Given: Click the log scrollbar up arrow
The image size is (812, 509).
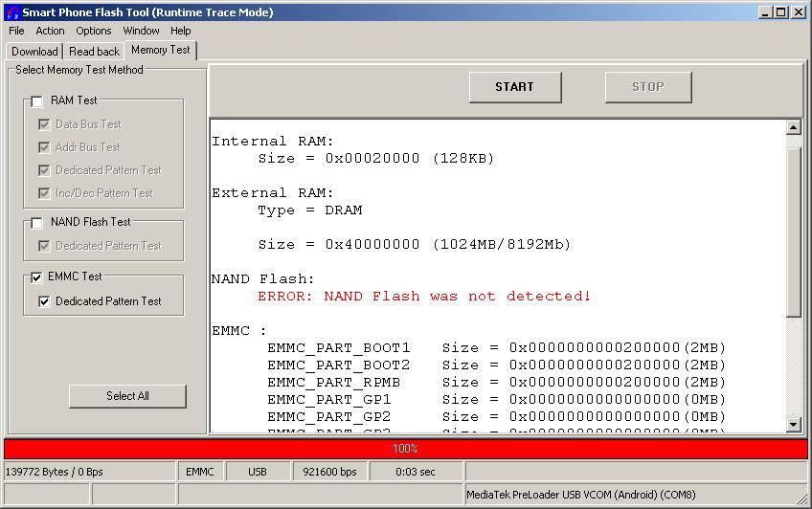Looking at the screenshot, I should click(x=794, y=127).
